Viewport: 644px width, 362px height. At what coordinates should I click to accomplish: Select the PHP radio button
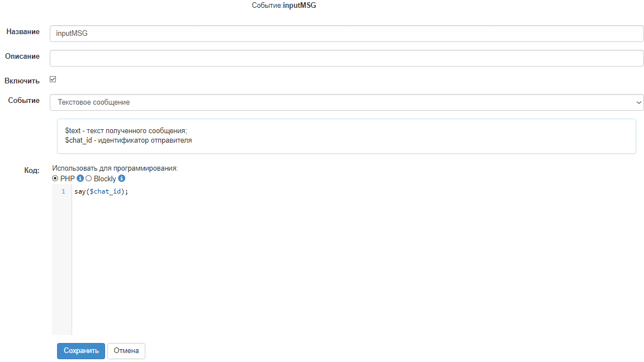coord(55,178)
